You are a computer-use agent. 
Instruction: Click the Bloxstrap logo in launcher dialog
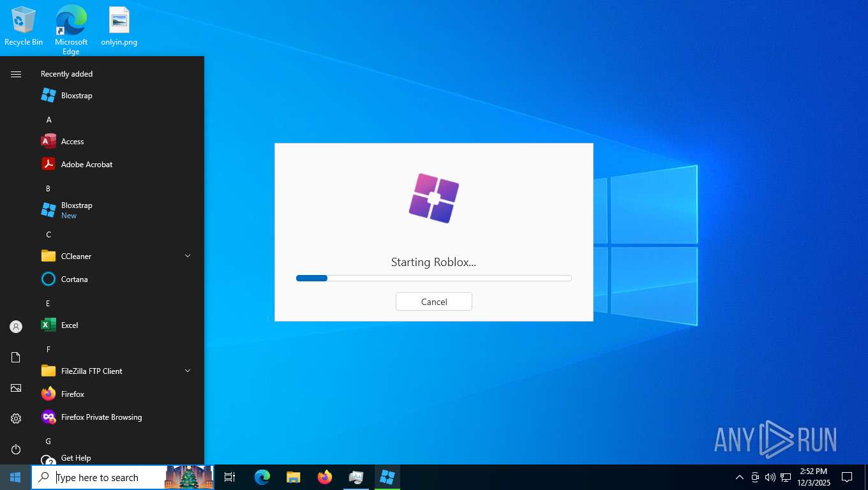434,198
